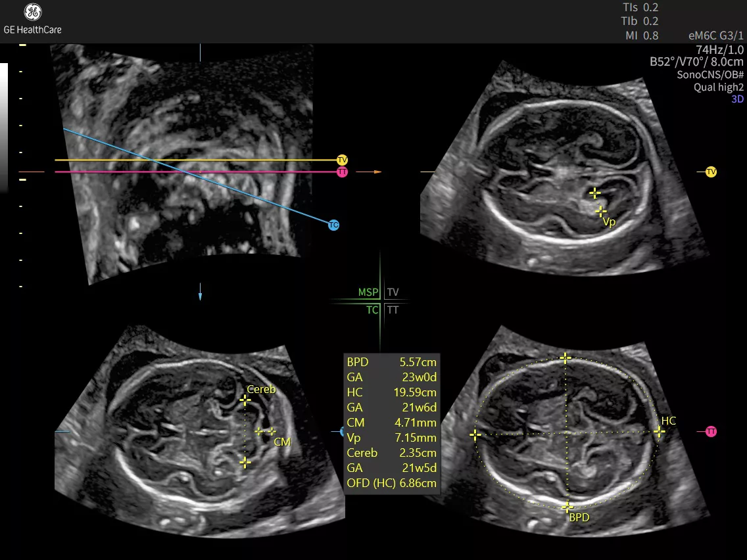Screen dimensions: 747x560
Task: Select the TT quadrant label in center
Action: point(393,310)
